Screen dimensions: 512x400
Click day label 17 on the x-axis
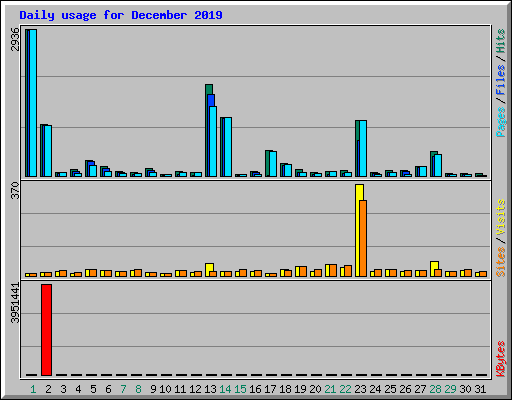click(270, 389)
